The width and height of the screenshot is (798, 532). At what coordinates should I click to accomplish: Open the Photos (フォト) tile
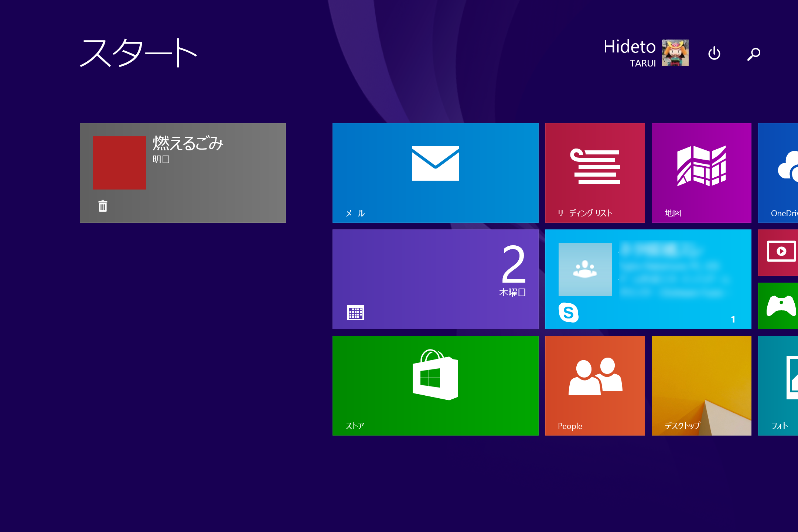tap(778, 385)
